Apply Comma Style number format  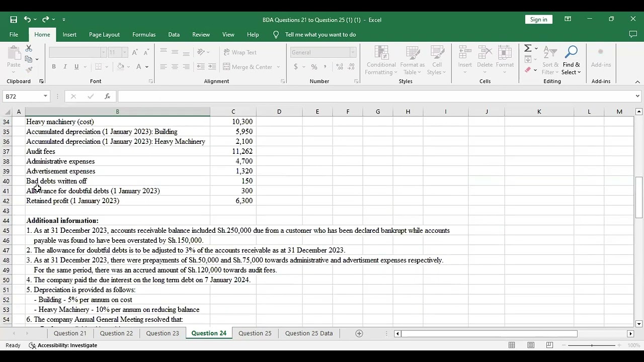coord(325,67)
